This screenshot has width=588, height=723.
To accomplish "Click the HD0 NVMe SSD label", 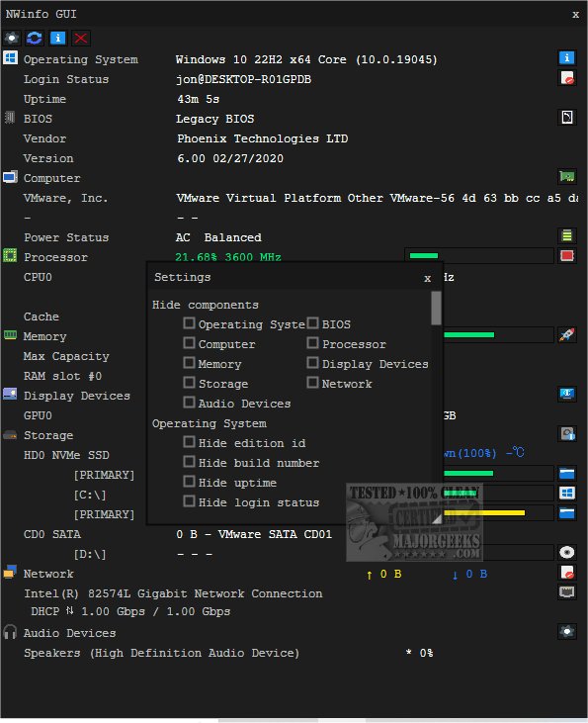I will (x=66, y=456).
